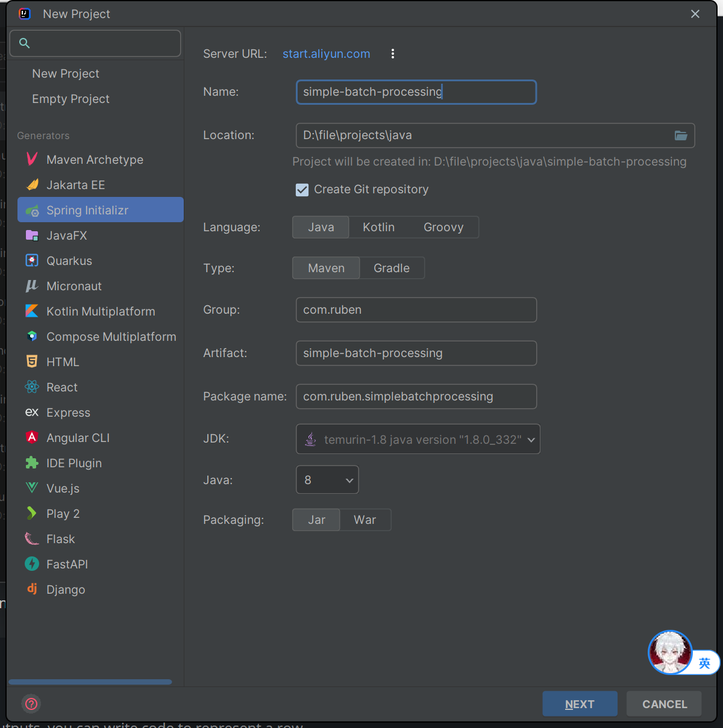The image size is (723, 728).
Task: Select the Django generator entry
Action: [66, 590]
